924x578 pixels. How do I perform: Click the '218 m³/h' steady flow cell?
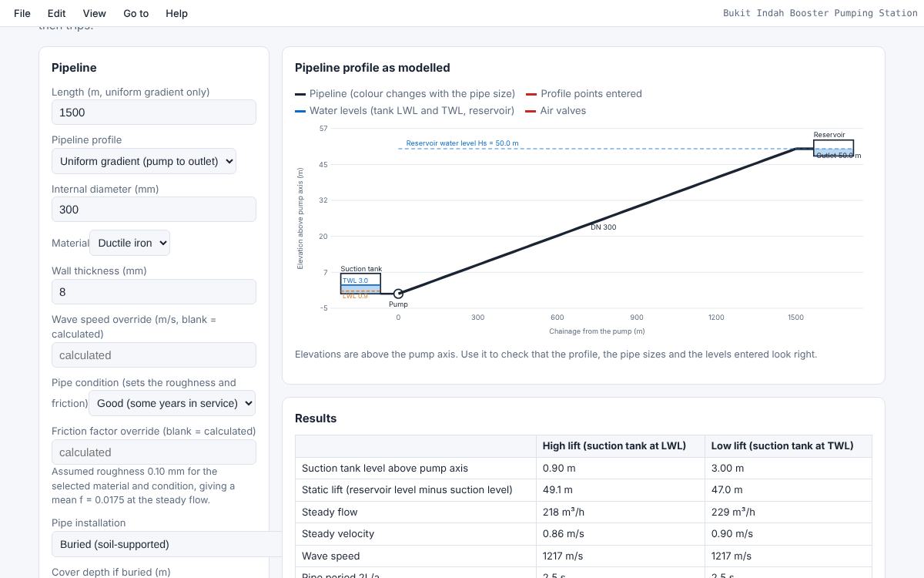[x=621, y=512]
